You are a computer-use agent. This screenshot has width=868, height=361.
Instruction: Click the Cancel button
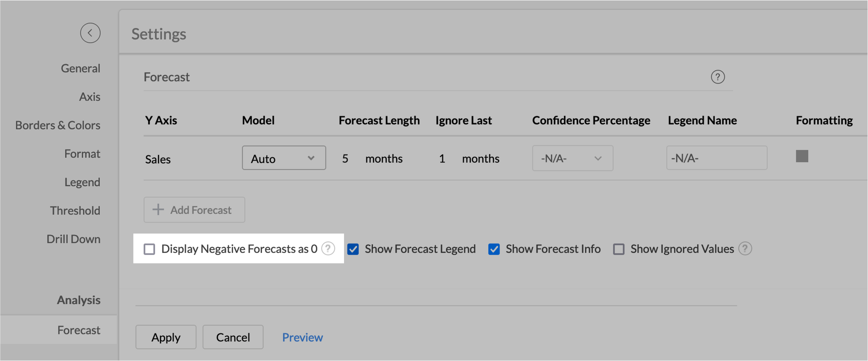[233, 337]
